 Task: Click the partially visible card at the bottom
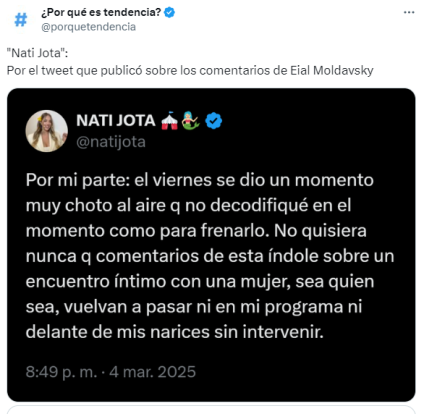click(211, 410)
